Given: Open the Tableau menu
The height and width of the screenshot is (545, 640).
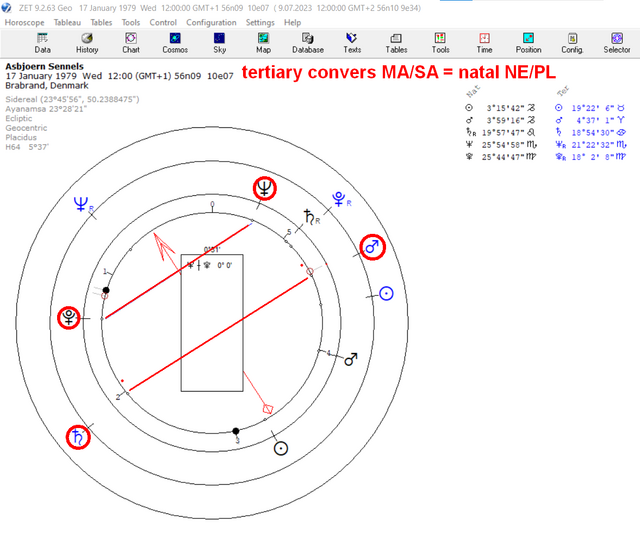Looking at the screenshot, I should pos(67,22).
